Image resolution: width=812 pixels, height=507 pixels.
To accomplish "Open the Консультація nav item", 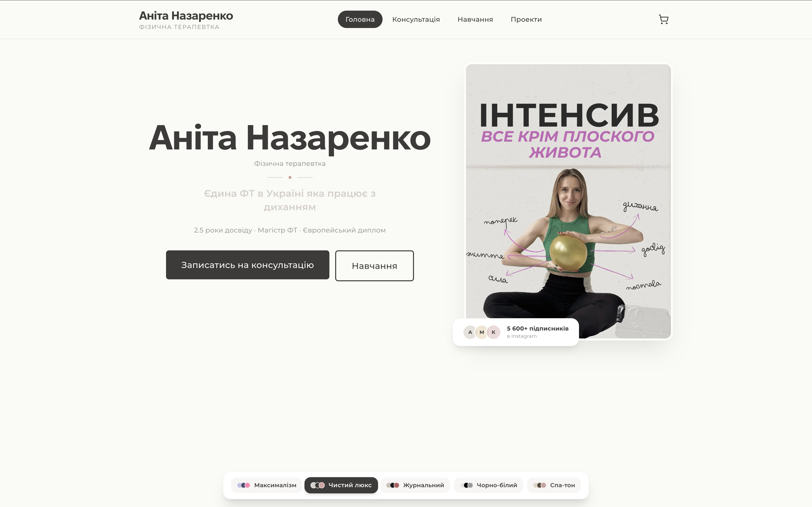I will click(416, 20).
